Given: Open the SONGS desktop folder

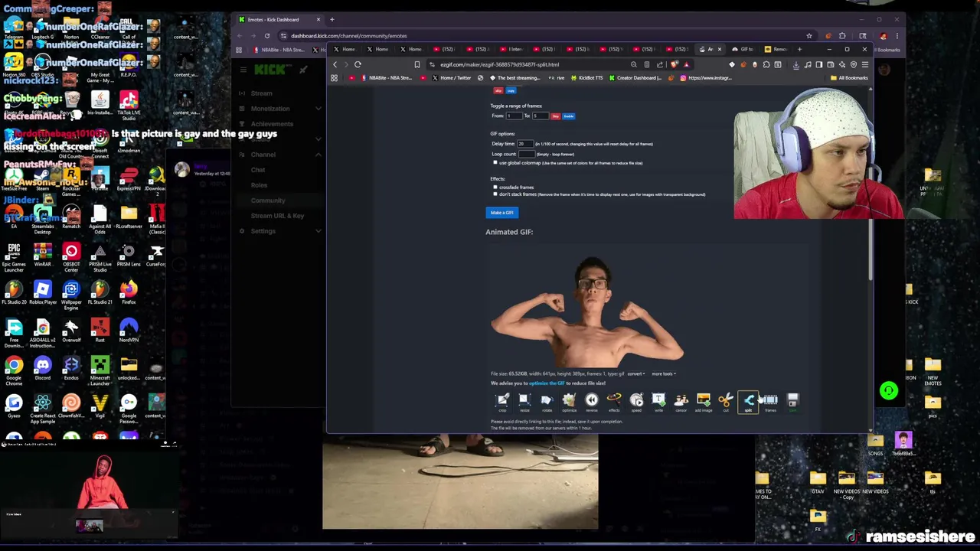Looking at the screenshot, I should coord(875,444).
